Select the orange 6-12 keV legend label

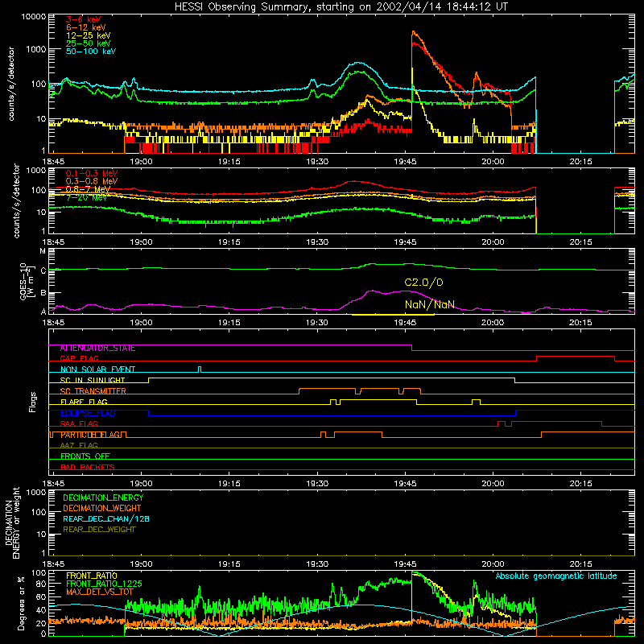pos(85,27)
